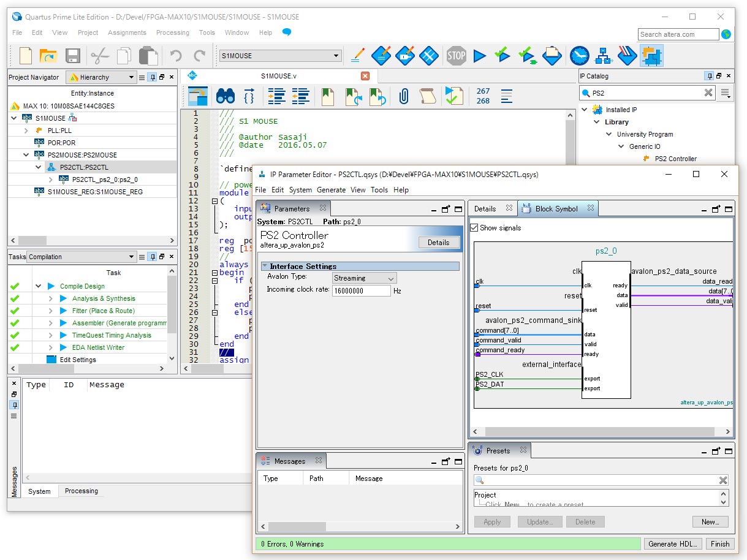Select the Fitter (Place & Route) task
This screenshot has width=747, height=560.
click(104, 311)
